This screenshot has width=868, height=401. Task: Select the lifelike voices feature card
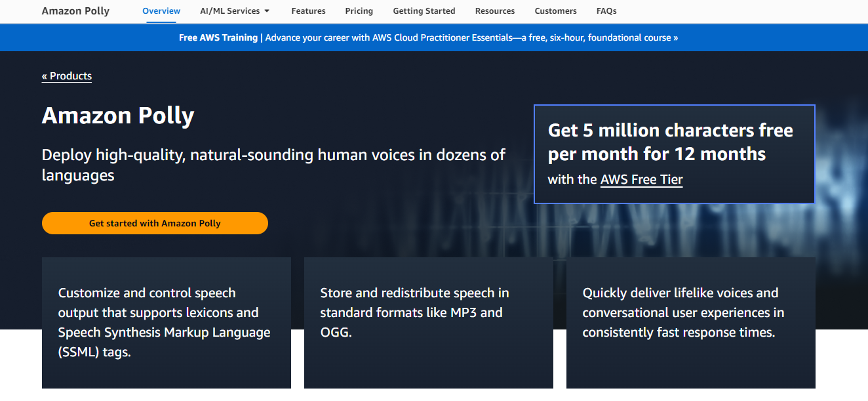691,323
